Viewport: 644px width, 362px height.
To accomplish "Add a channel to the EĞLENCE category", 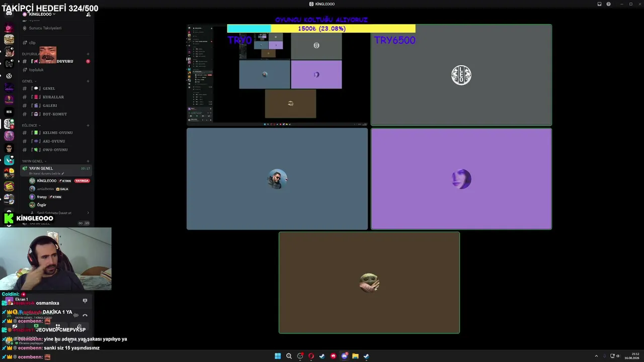I will (88, 125).
